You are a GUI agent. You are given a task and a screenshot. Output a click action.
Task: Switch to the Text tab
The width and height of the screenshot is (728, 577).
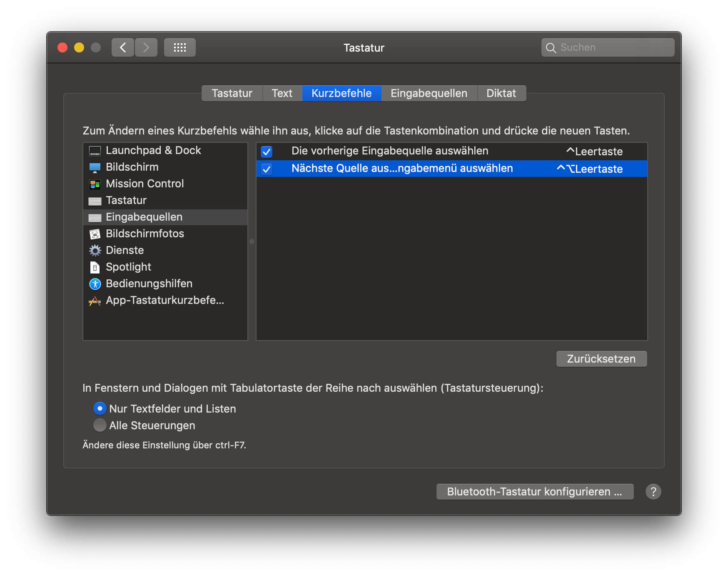coord(282,93)
